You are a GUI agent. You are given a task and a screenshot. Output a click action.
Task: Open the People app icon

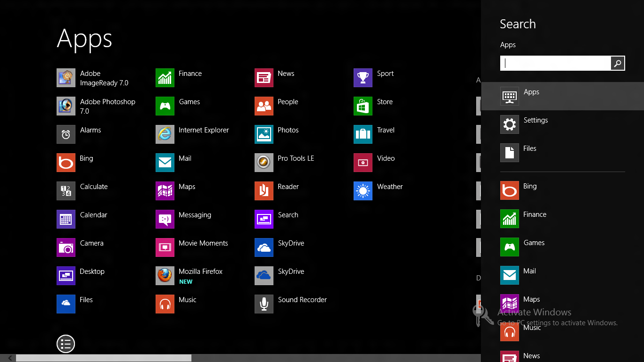pos(264,106)
